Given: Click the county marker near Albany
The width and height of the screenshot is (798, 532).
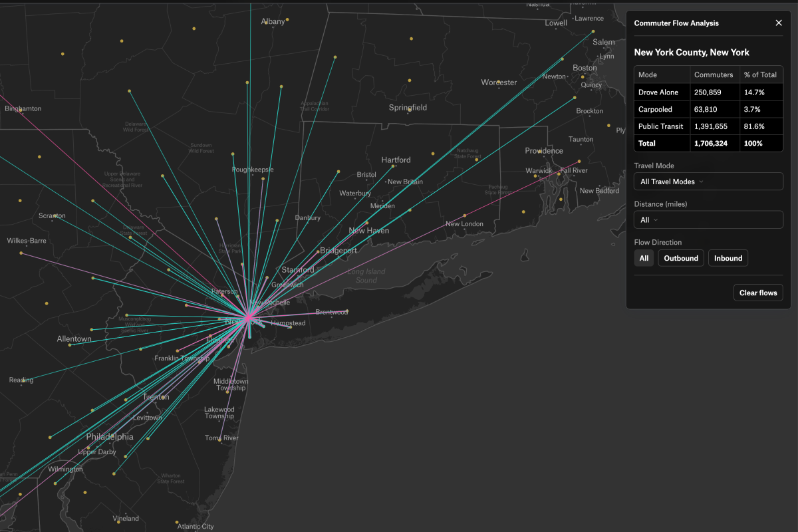Looking at the screenshot, I should (x=287, y=20).
